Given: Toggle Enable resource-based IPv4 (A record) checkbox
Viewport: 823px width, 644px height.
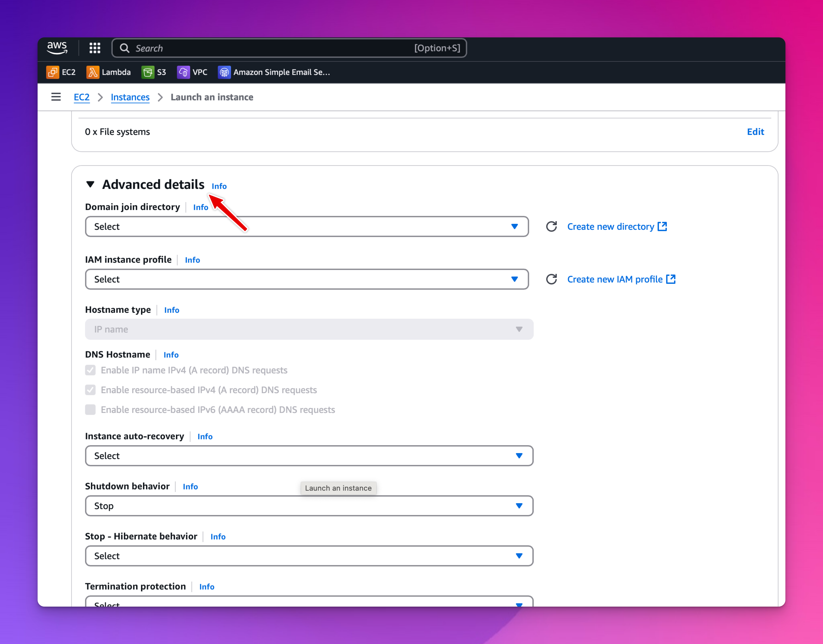Looking at the screenshot, I should [90, 390].
